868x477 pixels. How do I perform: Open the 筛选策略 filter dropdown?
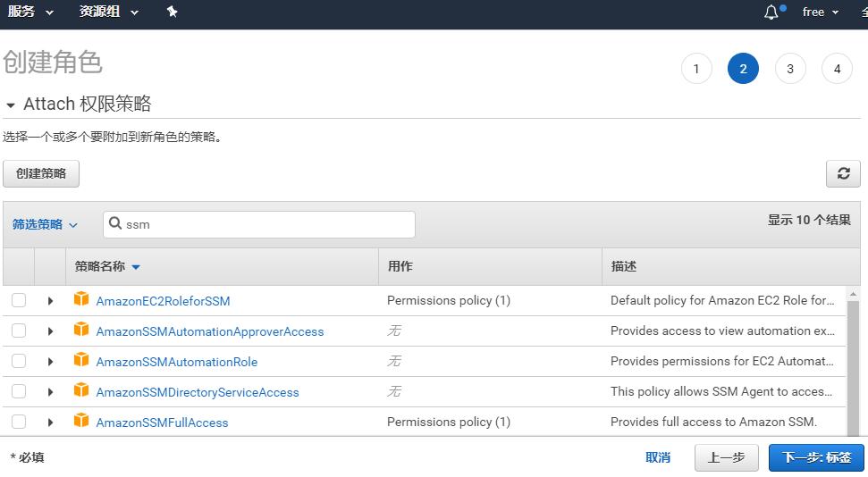pyautogui.click(x=45, y=225)
